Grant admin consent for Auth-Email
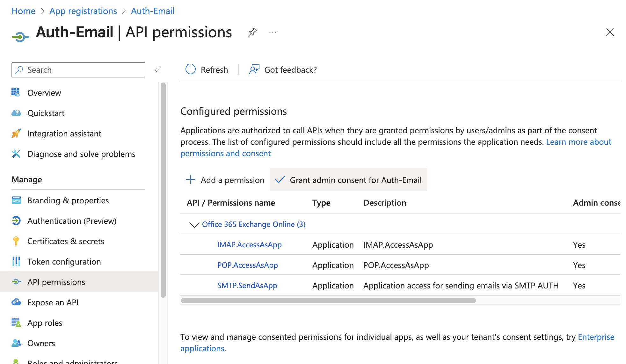 pos(348,180)
